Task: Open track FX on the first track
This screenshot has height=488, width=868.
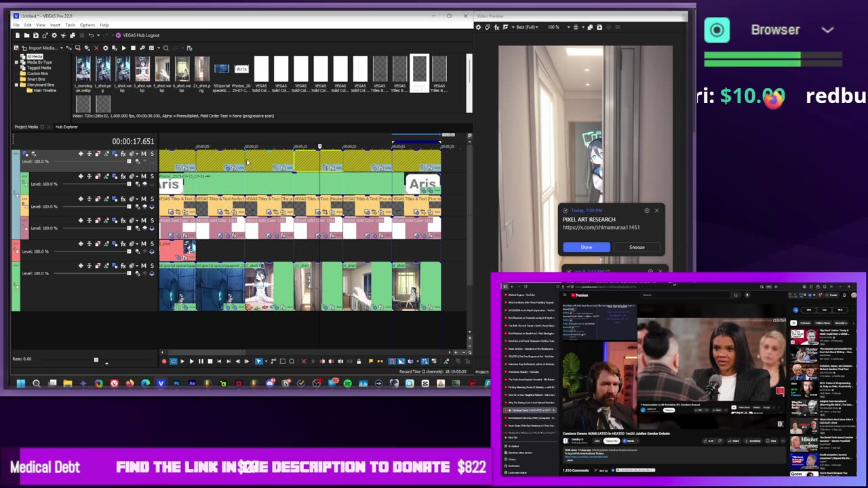Action: [x=123, y=154]
